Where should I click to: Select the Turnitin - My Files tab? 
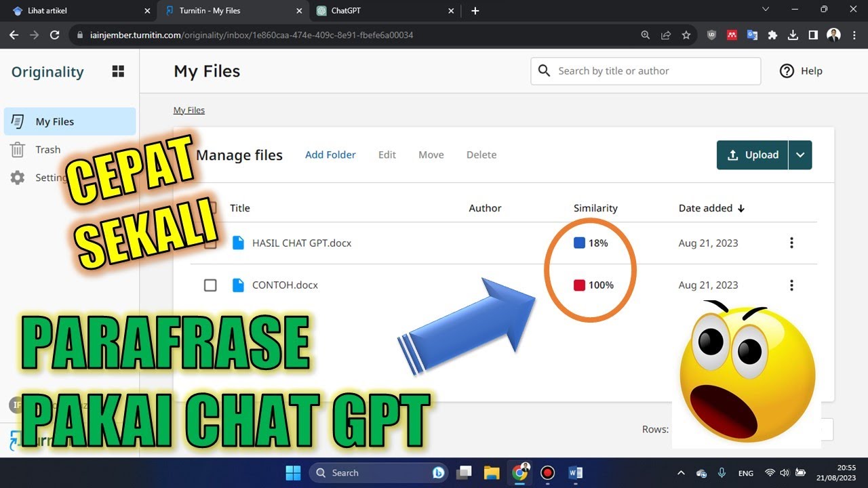232,11
